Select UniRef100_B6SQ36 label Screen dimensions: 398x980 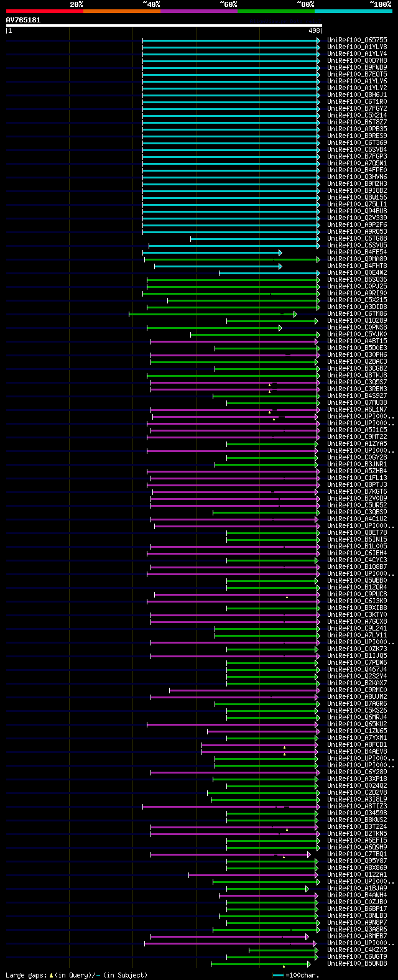(x=358, y=280)
